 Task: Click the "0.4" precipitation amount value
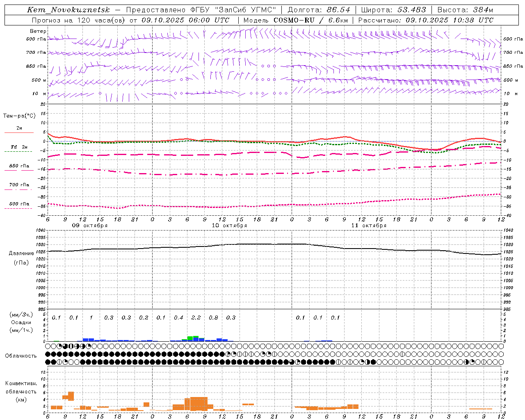click(x=178, y=317)
